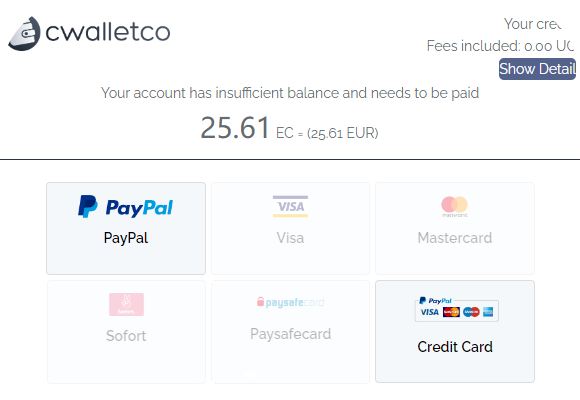580x400 pixels.
Task: Select the pink Sofort logo
Action: point(126,304)
